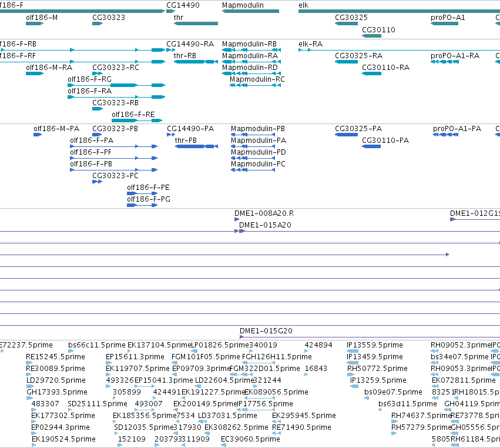The width and height of the screenshot is (500, 448).
Task: Open the CG14490-PA protein label
Action: [190, 129]
